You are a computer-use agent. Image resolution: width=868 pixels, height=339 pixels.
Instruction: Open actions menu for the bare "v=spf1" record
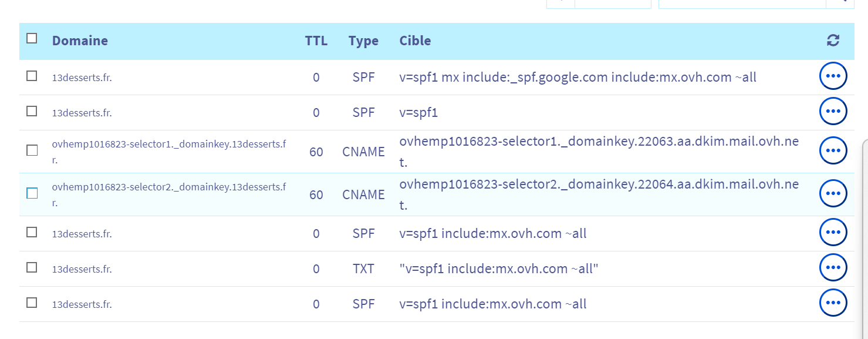point(833,112)
